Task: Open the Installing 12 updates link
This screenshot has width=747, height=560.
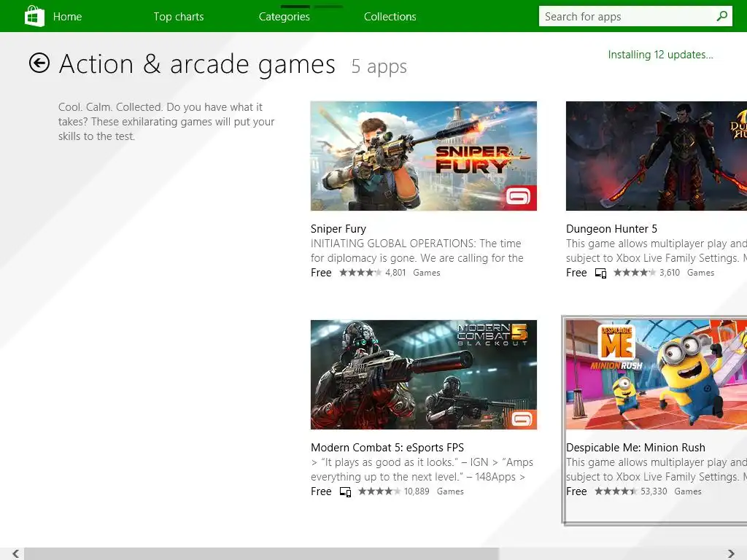Action: pos(660,55)
